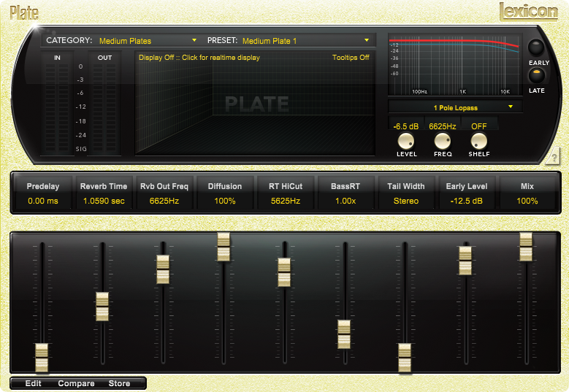This screenshot has width=569, height=392.
Task: Select the Mix parameter cell
Action: click(527, 193)
